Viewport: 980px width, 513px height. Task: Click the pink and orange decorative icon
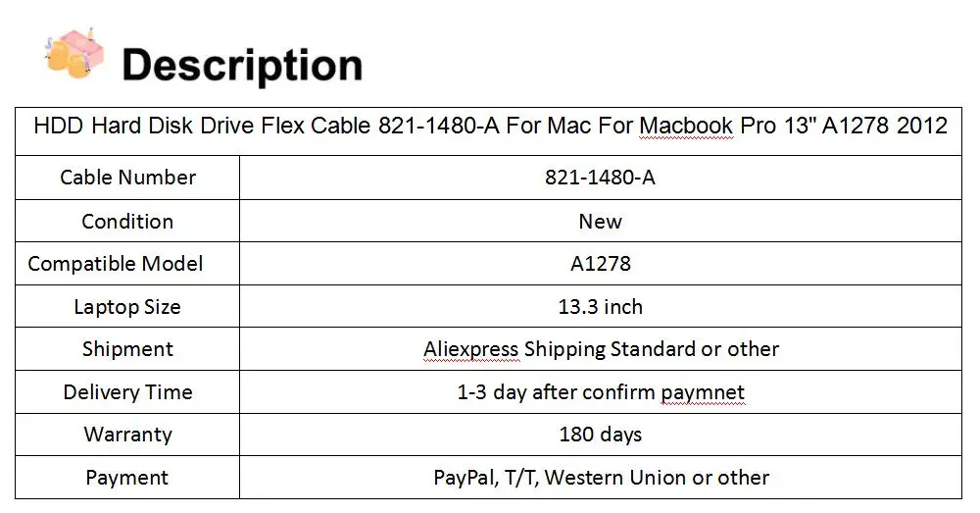click(x=73, y=54)
